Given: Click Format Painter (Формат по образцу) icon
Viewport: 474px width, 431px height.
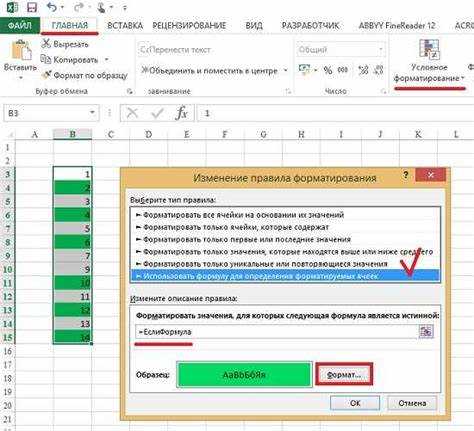Looking at the screenshot, I should coord(46,75).
